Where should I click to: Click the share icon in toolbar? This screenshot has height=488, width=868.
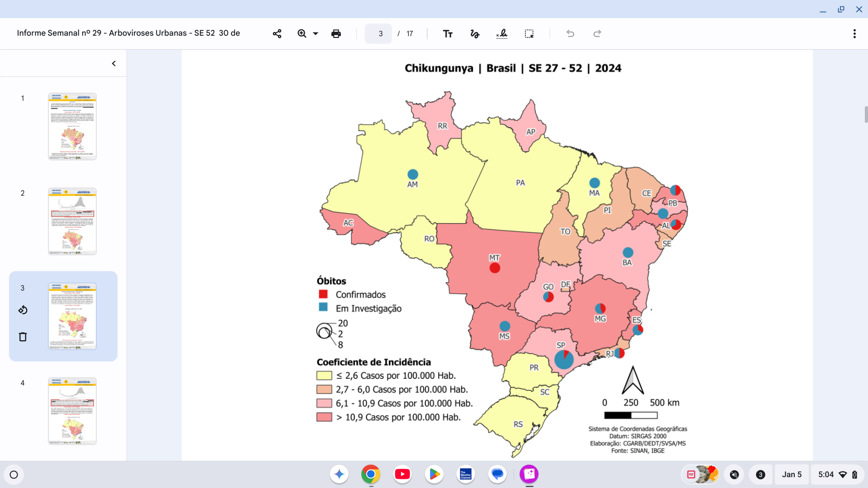[277, 34]
